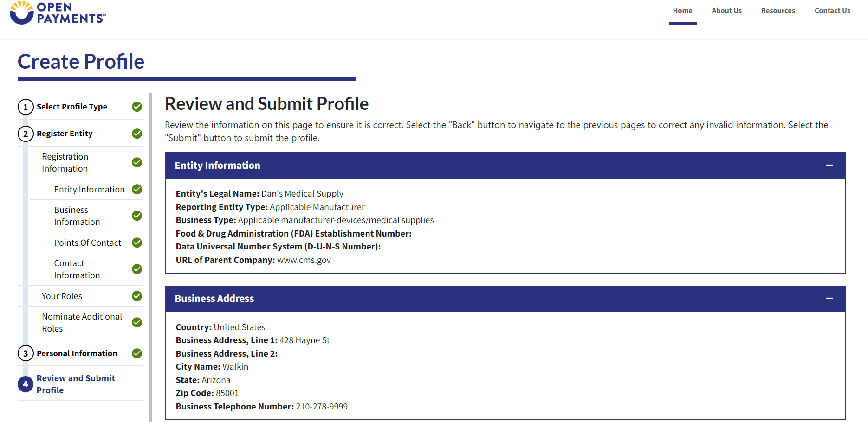Open the Home navigation tab
This screenshot has height=422, width=868.
682,11
